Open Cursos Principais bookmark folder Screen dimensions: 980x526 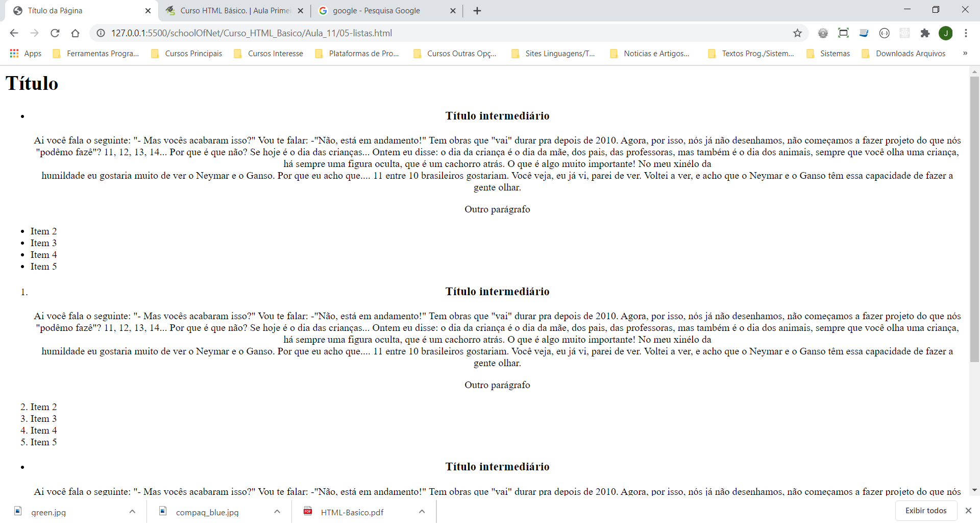pos(187,54)
